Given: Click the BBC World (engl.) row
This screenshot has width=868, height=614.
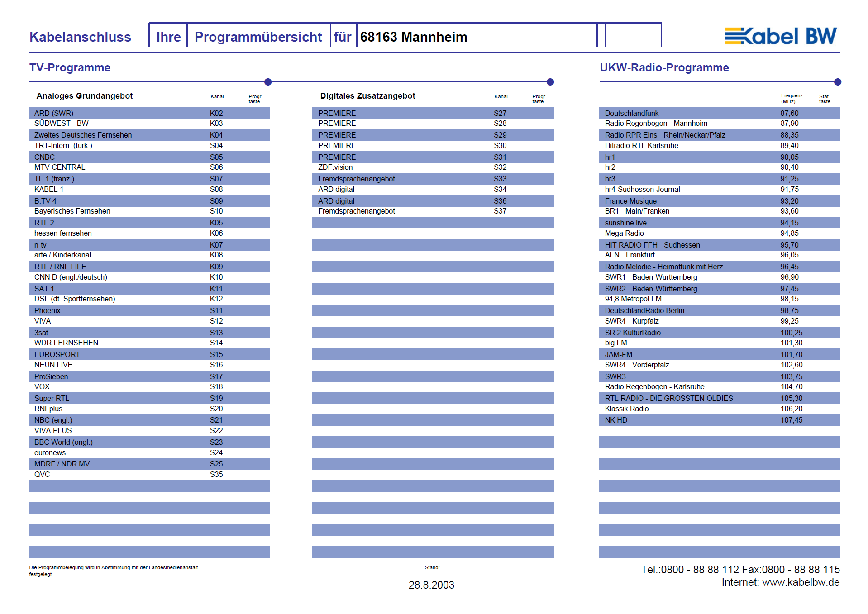Looking at the screenshot, I should 149,442.
